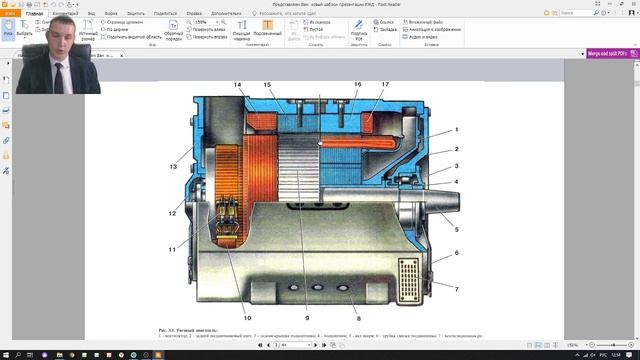Open the Comments panel in left sidebar
Image resolution: width=640 pixels, height=360 pixels.
click(6, 125)
